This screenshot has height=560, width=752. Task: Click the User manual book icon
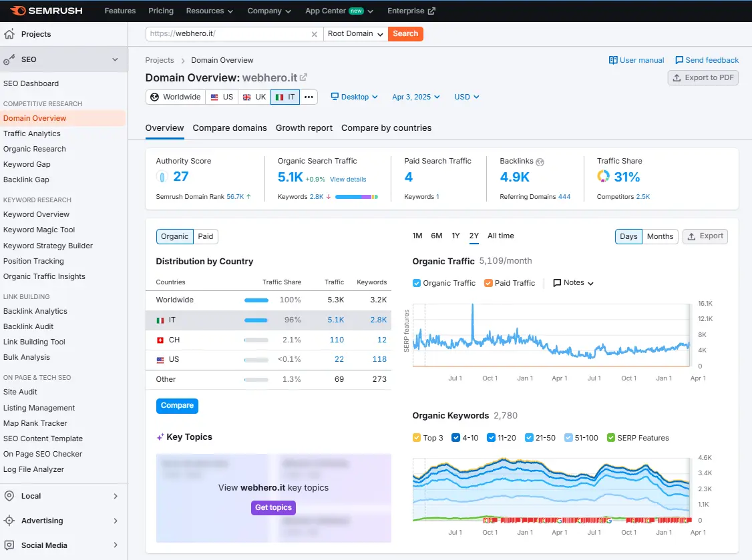point(613,60)
